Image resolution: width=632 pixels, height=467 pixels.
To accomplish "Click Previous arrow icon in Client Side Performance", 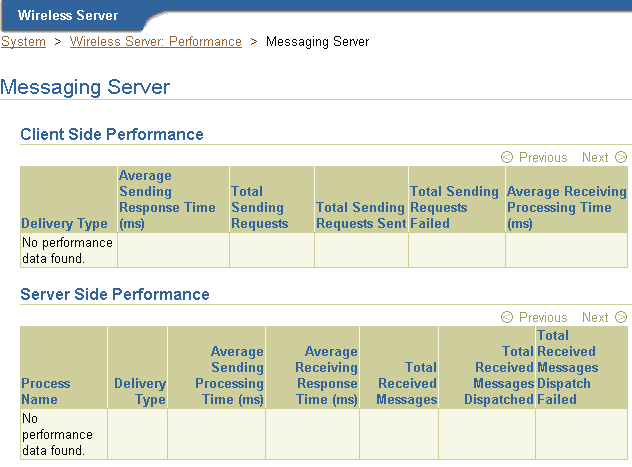I will [x=507, y=157].
